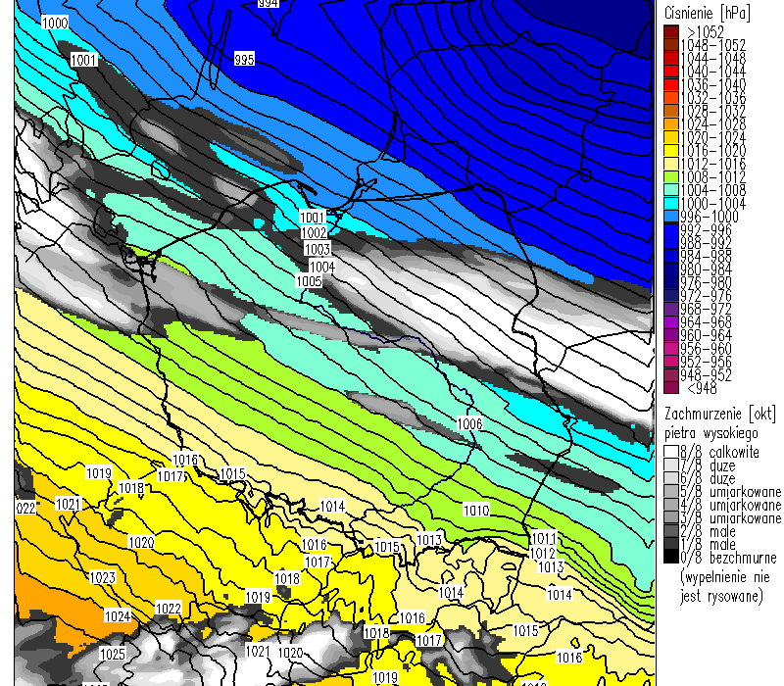The image size is (784, 686).
Task: Click the >1052 hPa legend color swatch
Action: tap(671, 32)
